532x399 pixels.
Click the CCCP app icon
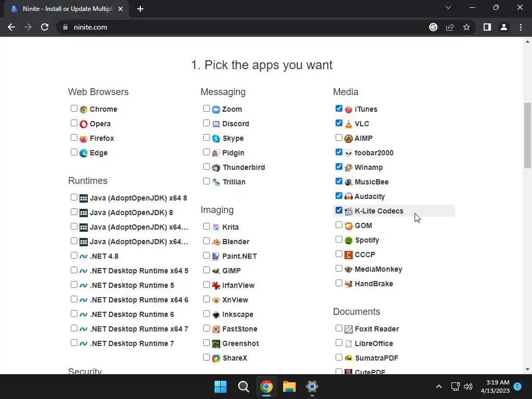[x=349, y=255]
